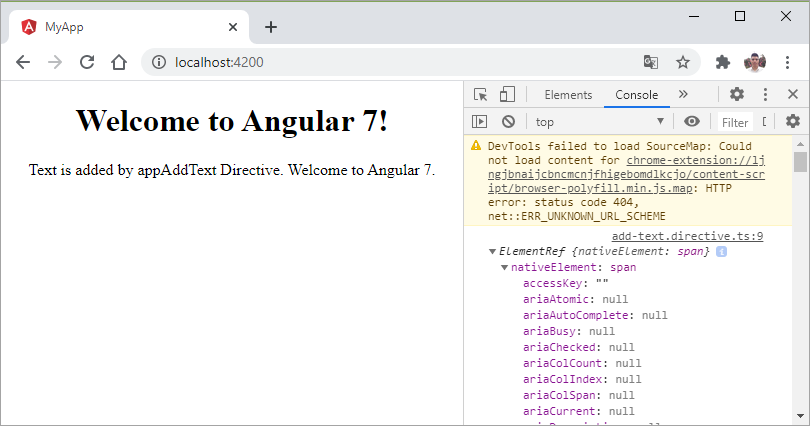Toggle the device toolbar in DevTools
The image size is (810, 426).
(x=507, y=94)
